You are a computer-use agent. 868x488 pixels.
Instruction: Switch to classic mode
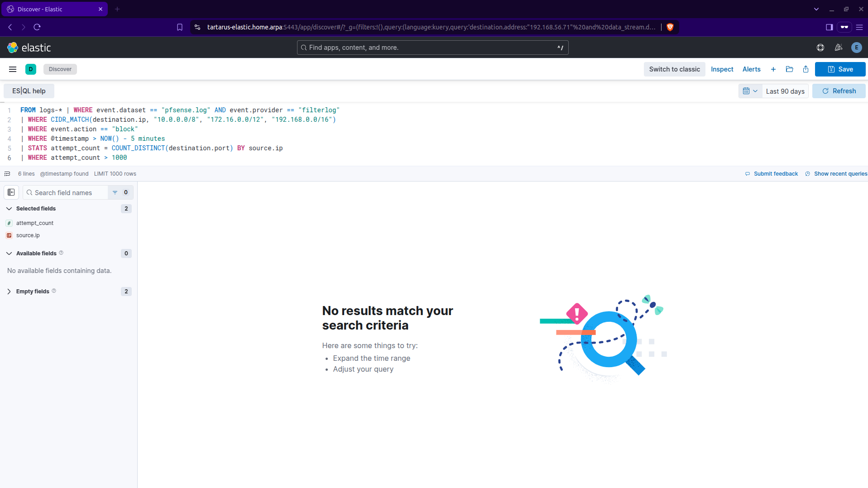[x=674, y=69]
